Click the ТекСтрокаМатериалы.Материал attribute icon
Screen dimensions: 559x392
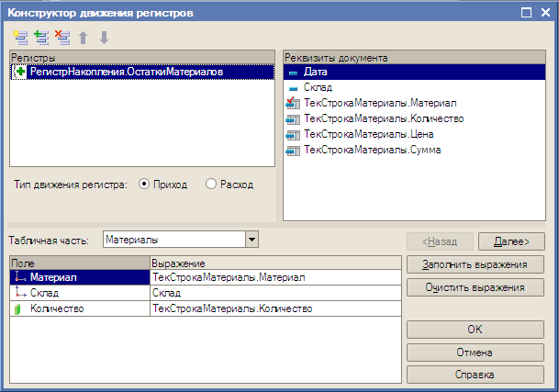click(x=293, y=103)
